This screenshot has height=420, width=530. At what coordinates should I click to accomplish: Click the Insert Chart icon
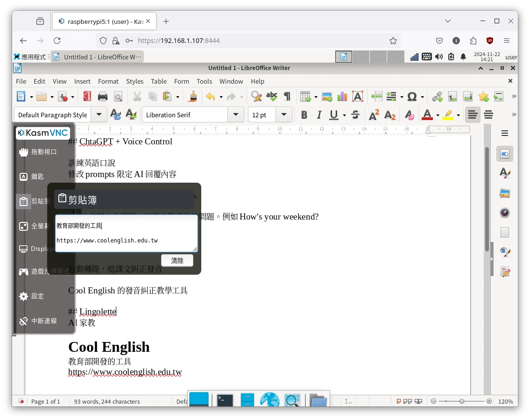[x=342, y=97]
